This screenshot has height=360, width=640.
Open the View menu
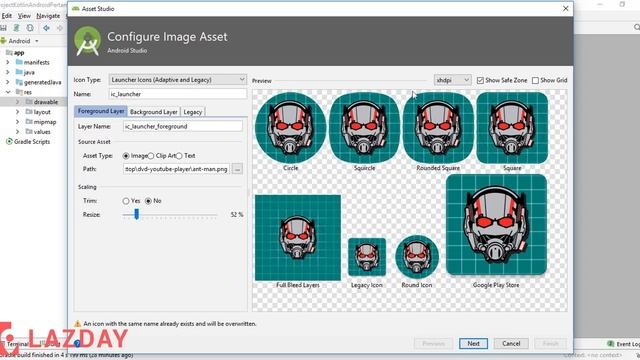[x=24, y=16]
